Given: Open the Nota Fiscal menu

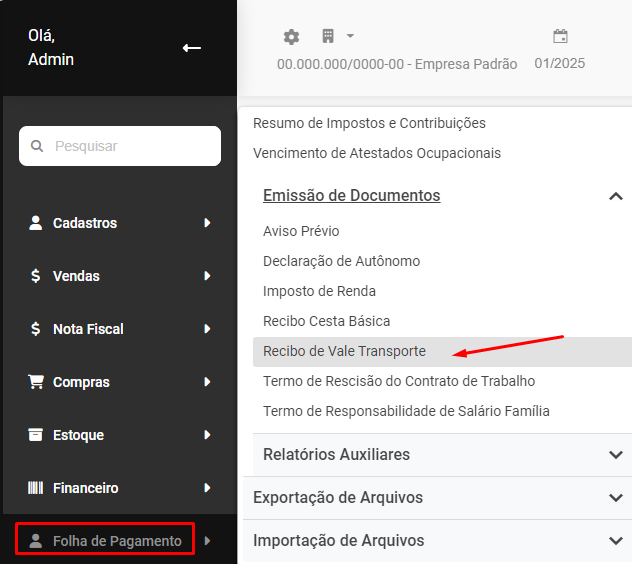Looking at the screenshot, I should [88, 329].
